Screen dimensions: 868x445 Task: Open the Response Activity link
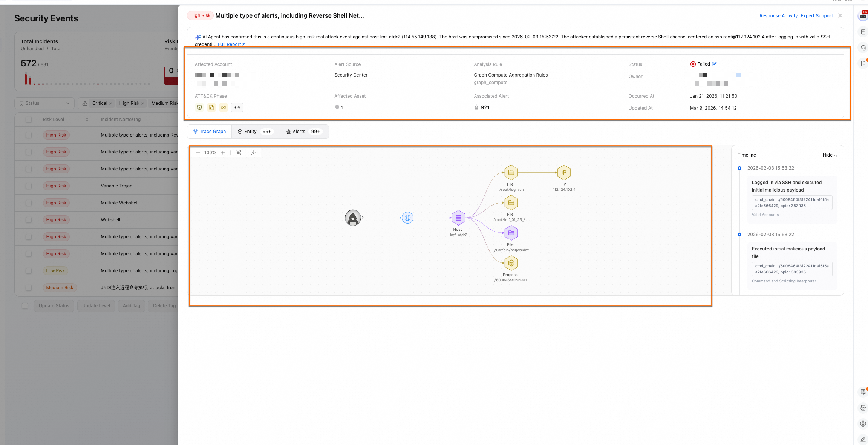(778, 16)
